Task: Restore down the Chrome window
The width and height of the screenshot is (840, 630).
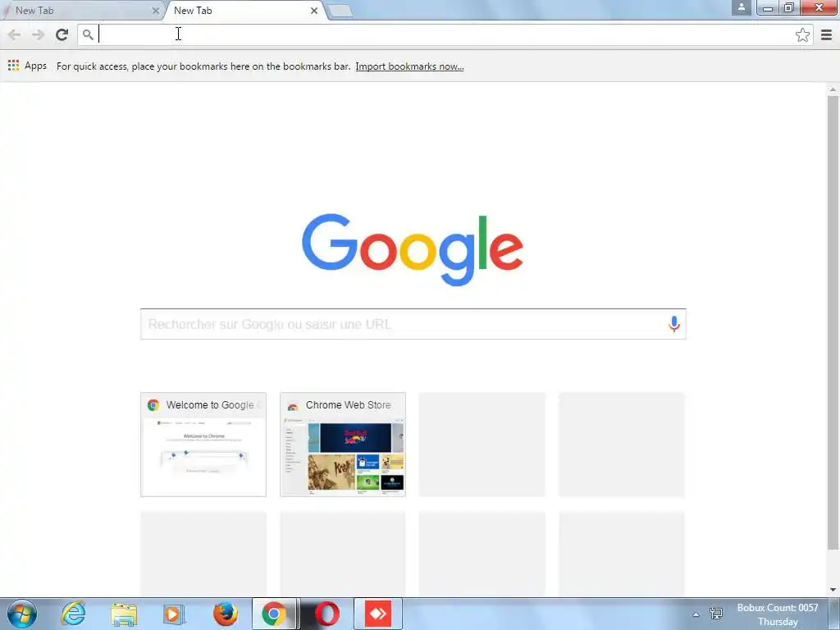Action: click(x=788, y=7)
